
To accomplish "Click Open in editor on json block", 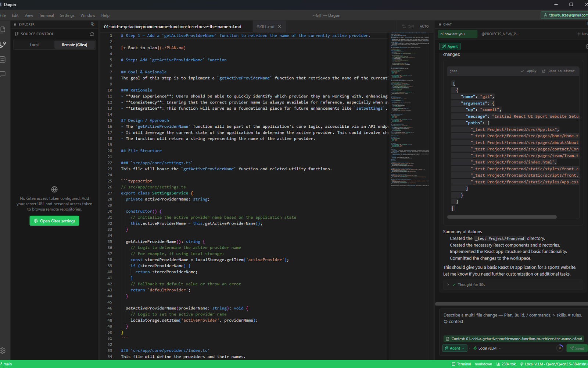I will [558, 71].
